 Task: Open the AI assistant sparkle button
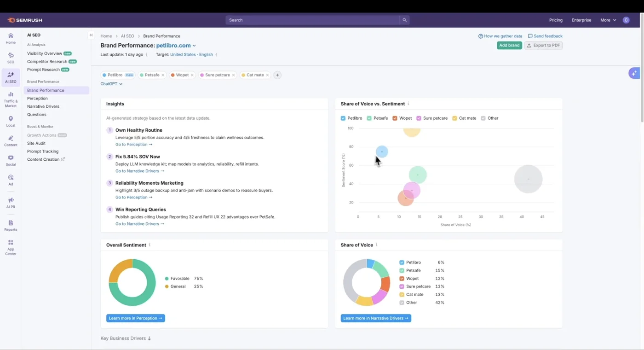tap(634, 73)
